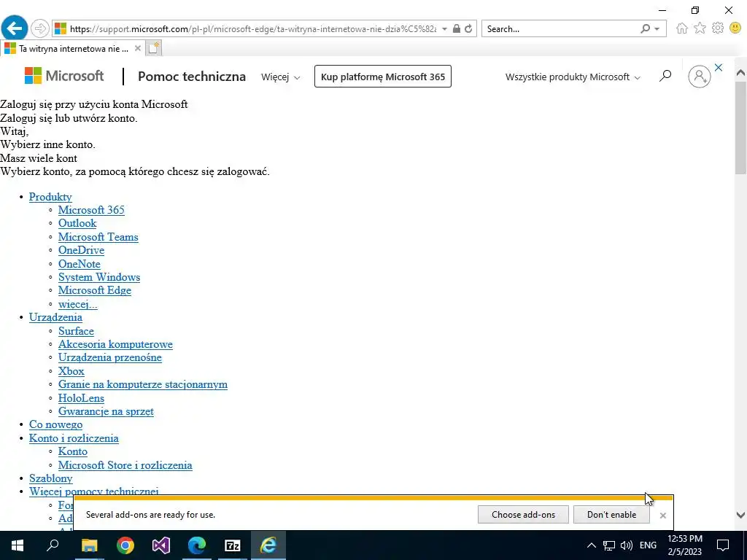The image size is (747, 560).
Task: Click the site search magnifier icon
Action: [665, 76]
